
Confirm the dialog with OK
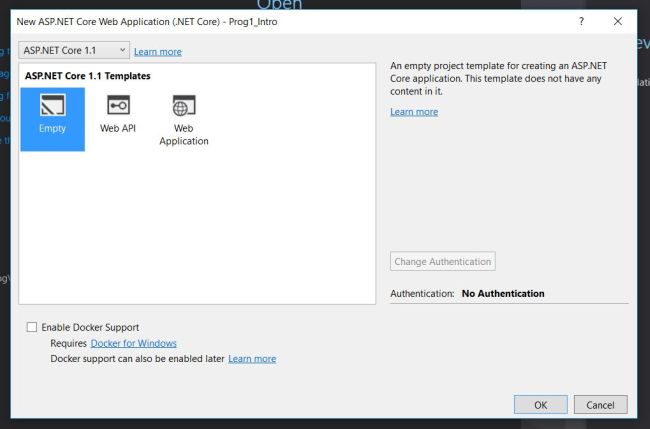(x=540, y=405)
